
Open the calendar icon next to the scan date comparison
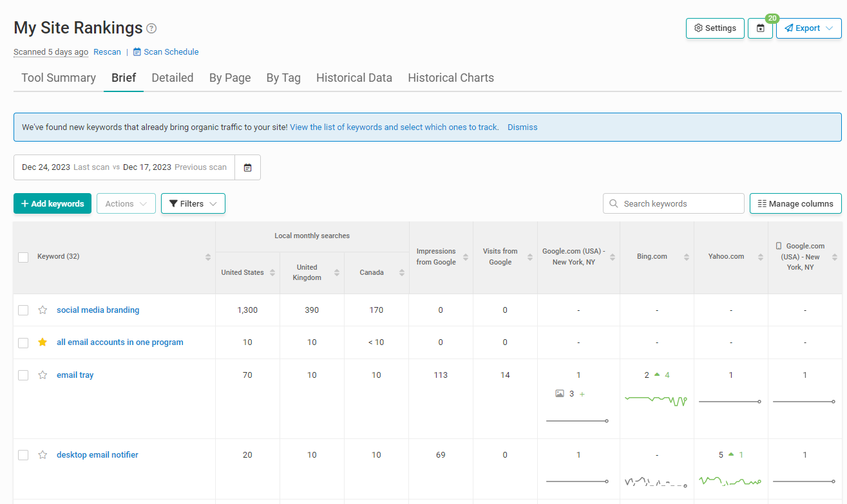tap(247, 167)
